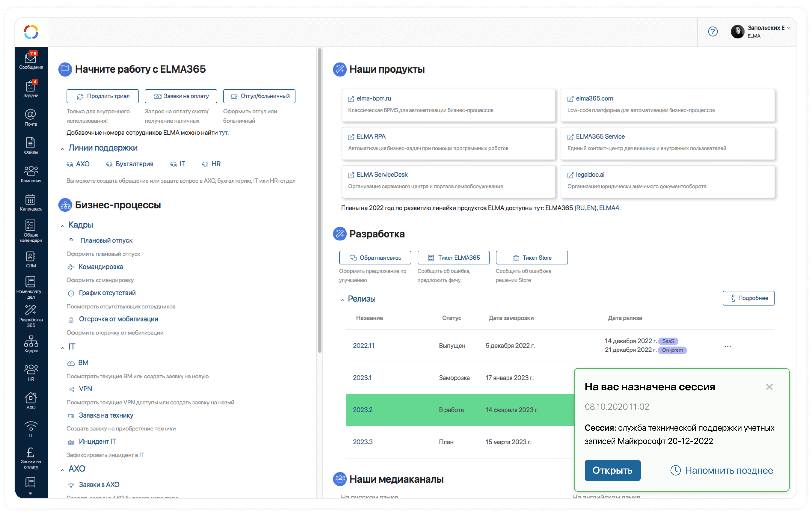Click Напомнить позднее link
812x516 pixels.
coord(722,470)
